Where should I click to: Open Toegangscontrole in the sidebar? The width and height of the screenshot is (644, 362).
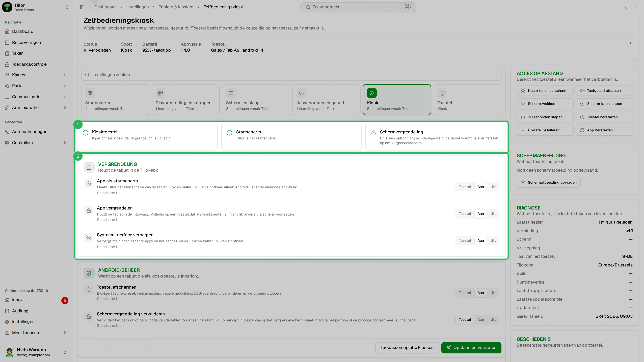point(36,64)
